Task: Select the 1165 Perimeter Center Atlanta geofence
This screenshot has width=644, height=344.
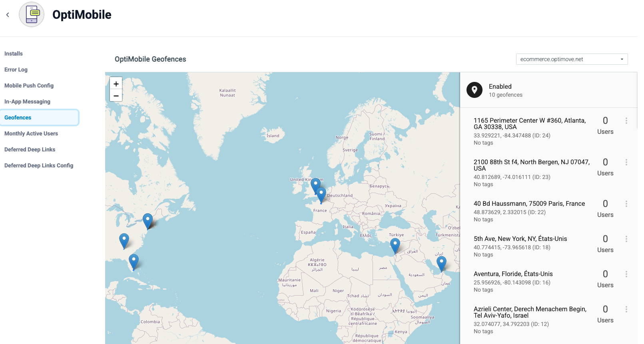Action: 530,123
